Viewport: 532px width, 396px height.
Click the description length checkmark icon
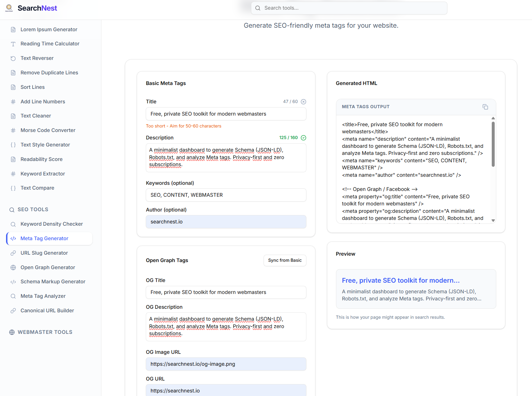(303, 138)
